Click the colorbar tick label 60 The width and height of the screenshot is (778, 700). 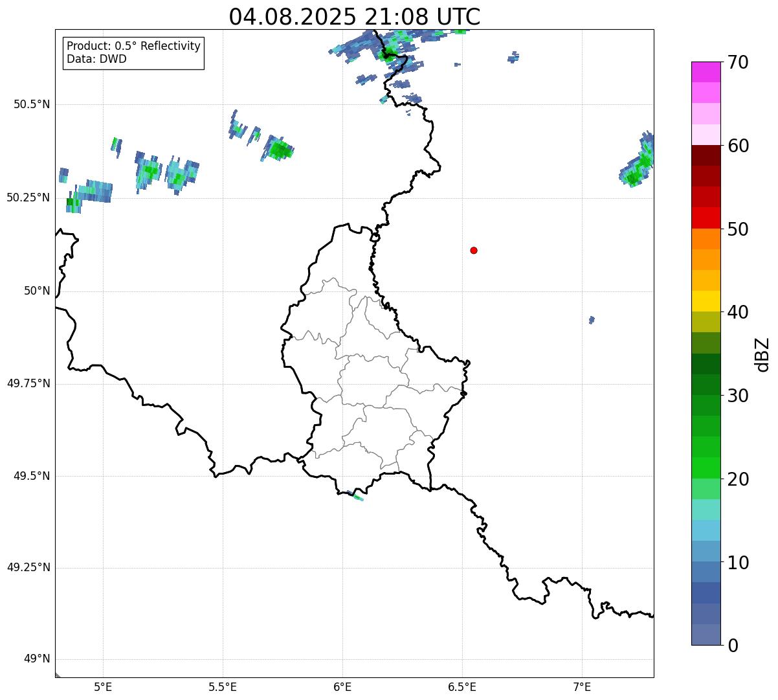click(x=738, y=146)
